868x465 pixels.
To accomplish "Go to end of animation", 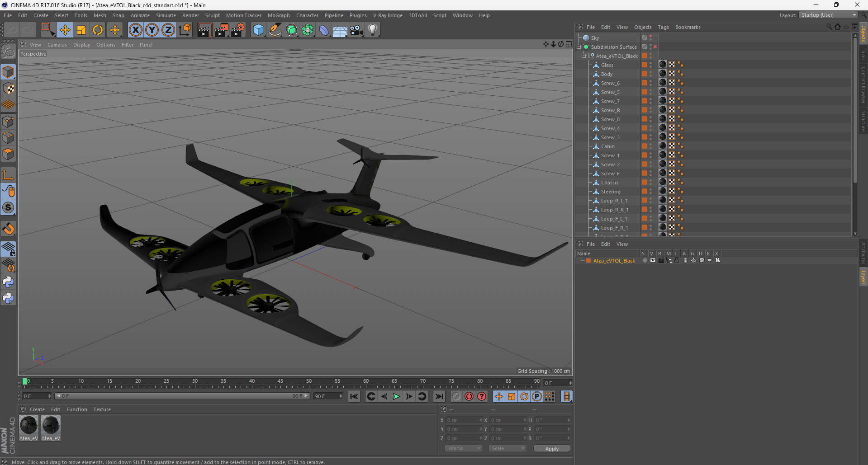I will (x=439, y=396).
